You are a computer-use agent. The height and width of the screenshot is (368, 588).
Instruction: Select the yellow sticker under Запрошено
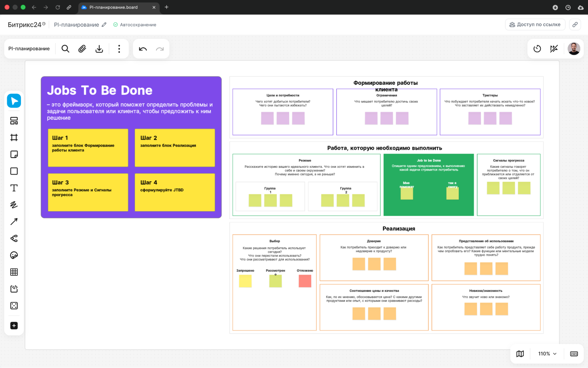245,281
